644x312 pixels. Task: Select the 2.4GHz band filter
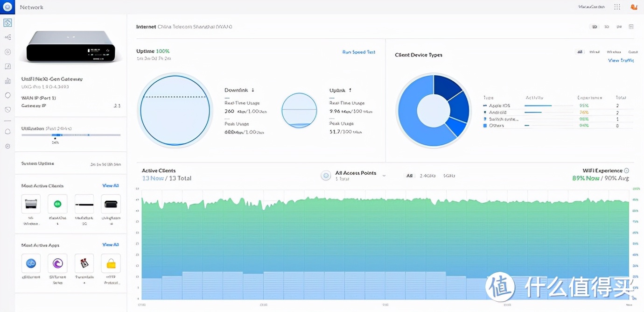tap(427, 176)
